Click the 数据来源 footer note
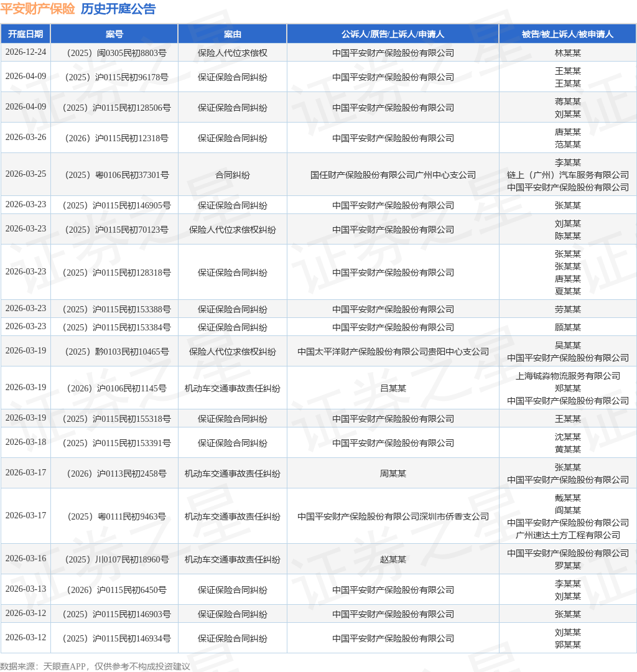This screenshot has height=672, width=637. pos(95,666)
